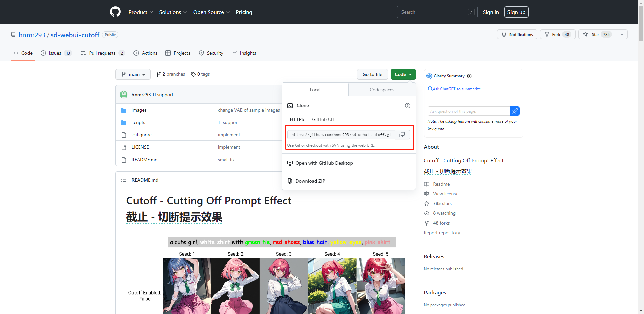Screen dimensions: 644x314
Task: Click Ask ChatGPT to summarize link
Action: click(x=457, y=89)
